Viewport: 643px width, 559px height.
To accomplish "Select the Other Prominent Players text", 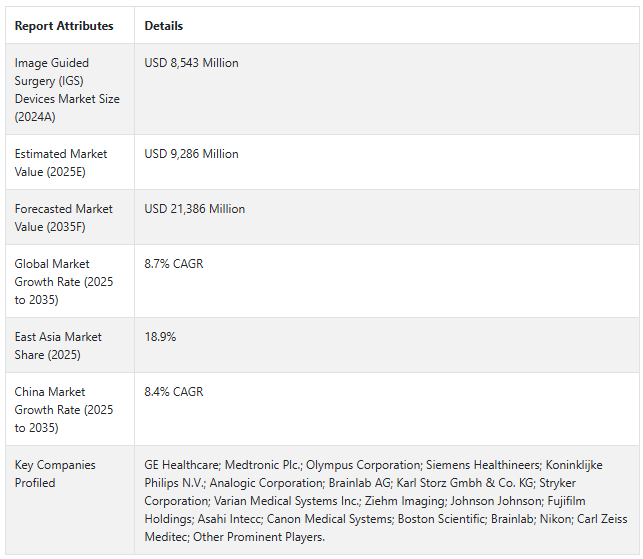I will pyautogui.click(x=259, y=537).
